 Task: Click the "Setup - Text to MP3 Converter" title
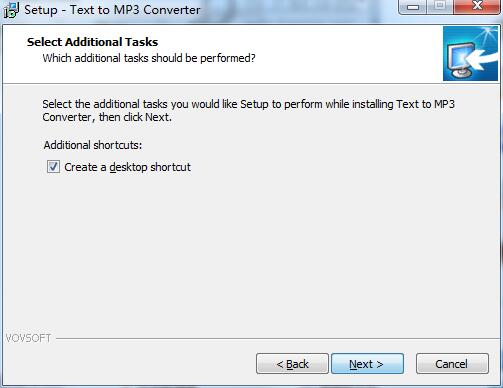click(x=112, y=10)
